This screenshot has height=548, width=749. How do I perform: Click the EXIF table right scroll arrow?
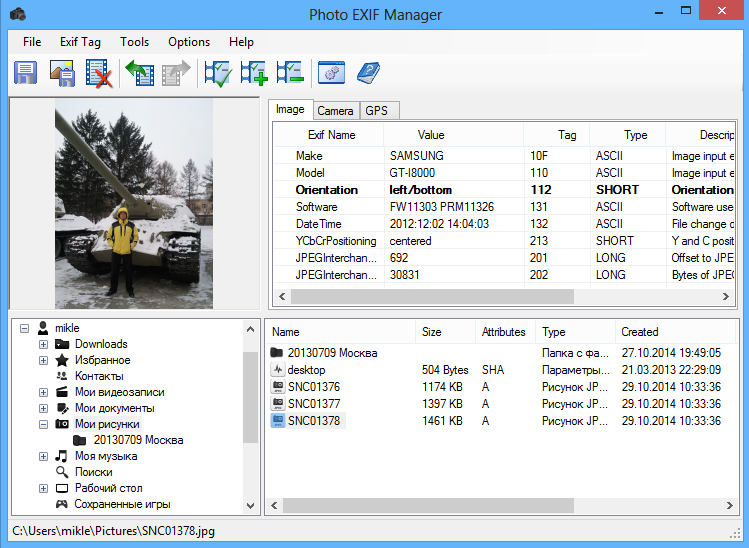pyautogui.click(x=726, y=297)
